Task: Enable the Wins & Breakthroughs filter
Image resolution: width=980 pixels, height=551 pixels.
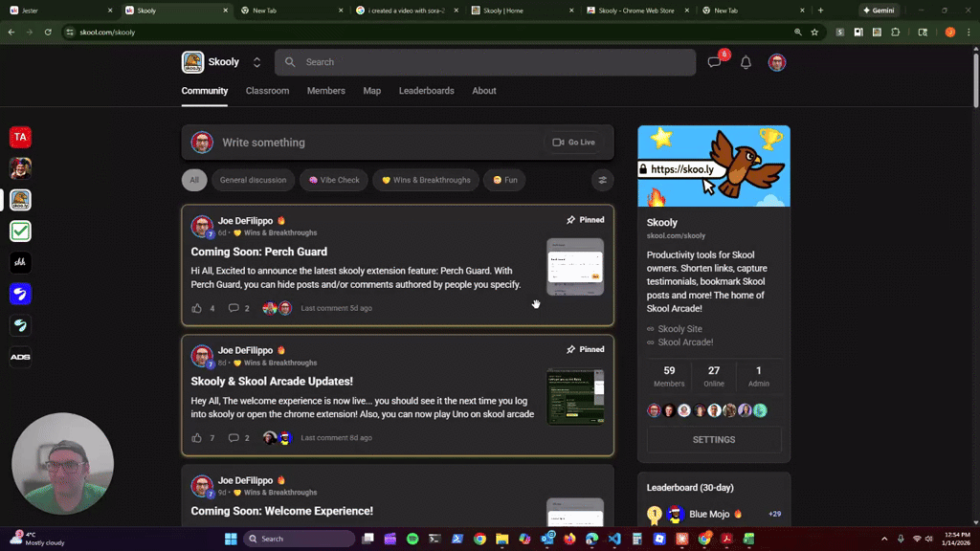Action: (425, 180)
